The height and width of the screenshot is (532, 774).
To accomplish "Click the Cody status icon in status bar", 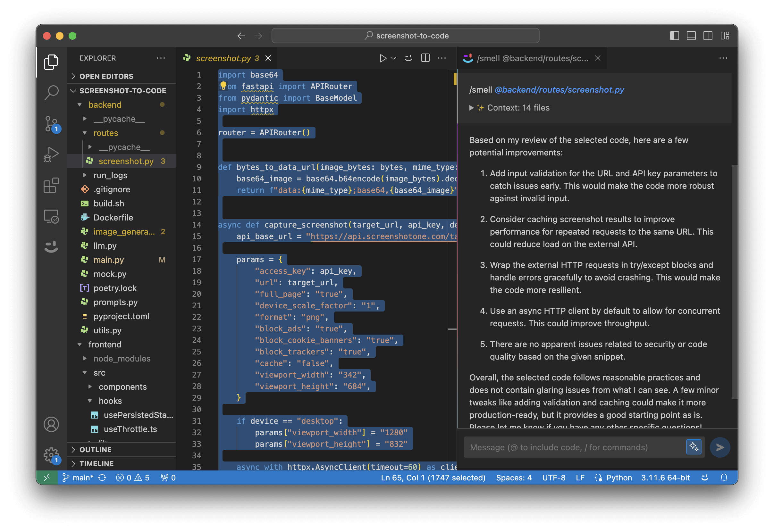I will point(705,478).
